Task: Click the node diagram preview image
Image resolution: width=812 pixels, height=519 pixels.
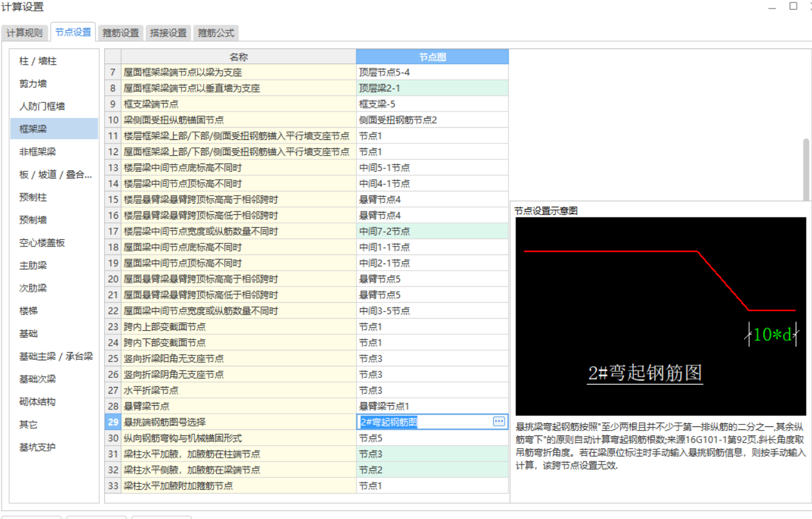Action: [x=661, y=316]
